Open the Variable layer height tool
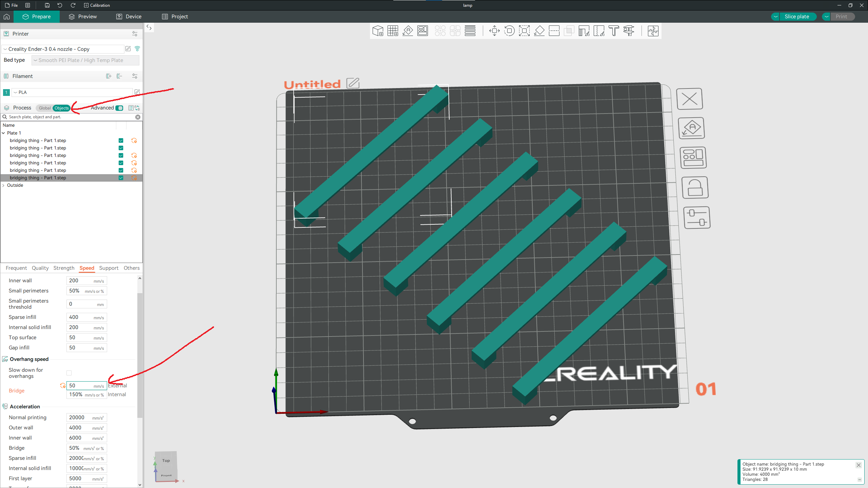868x488 pixels. point(470,31)
